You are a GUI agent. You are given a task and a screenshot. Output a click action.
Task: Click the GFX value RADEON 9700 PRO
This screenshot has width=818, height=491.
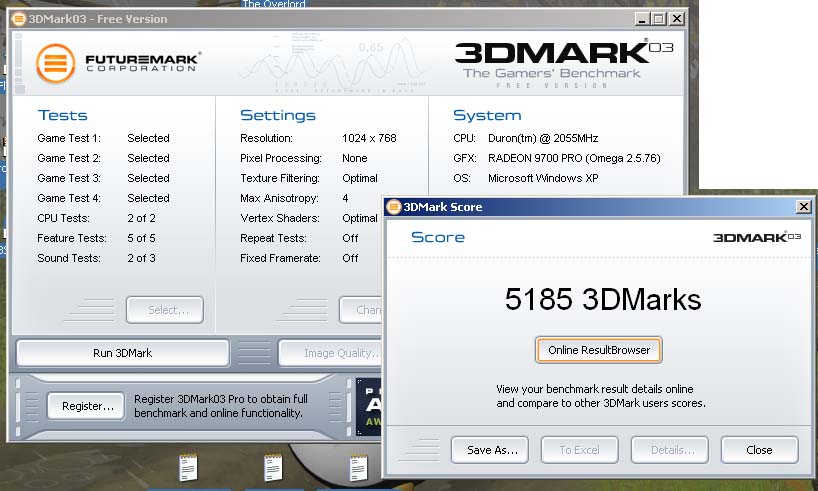(574, 158)
